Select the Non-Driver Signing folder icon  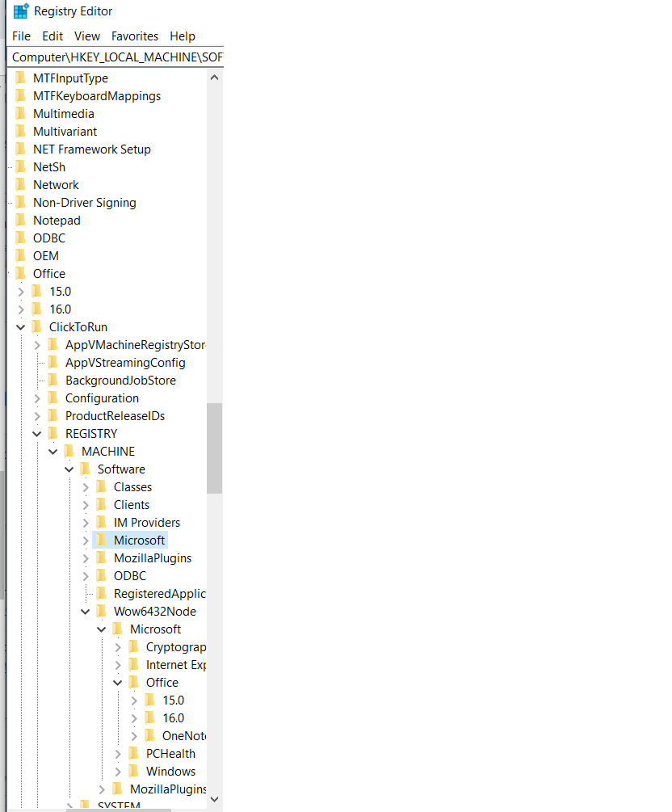click(21, 203)
